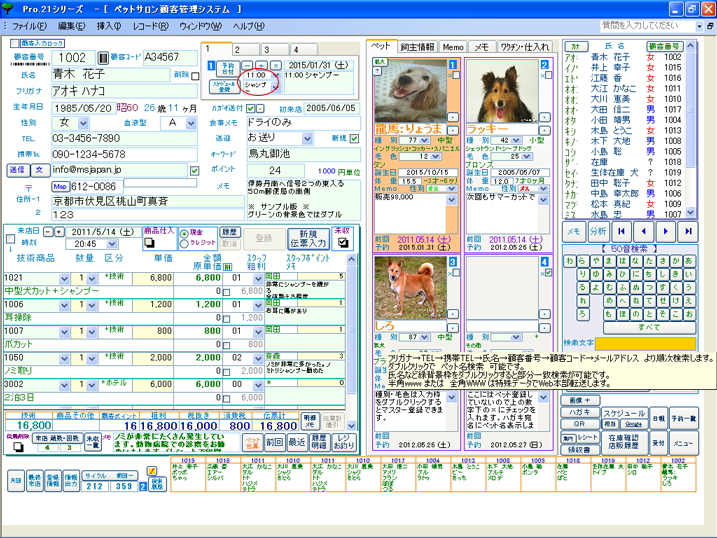Viewport: 717px width, 538px height.
Task: Open the 血液型 blood type dropdown
Action: (191, 123)
